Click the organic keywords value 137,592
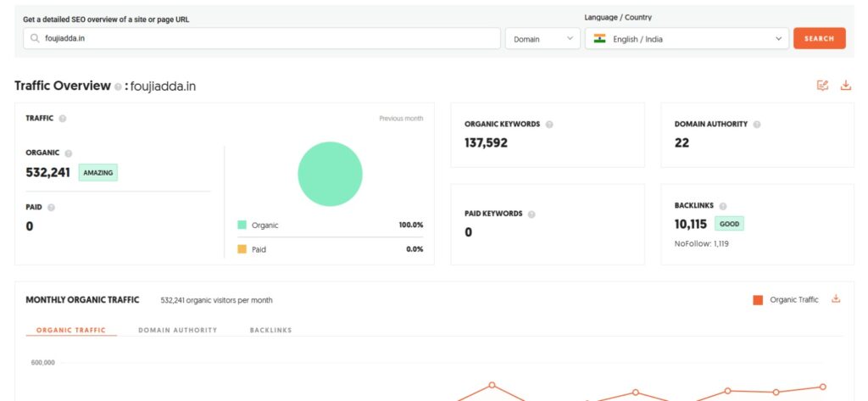The image size is (868, 401). (x=486, y=143)
